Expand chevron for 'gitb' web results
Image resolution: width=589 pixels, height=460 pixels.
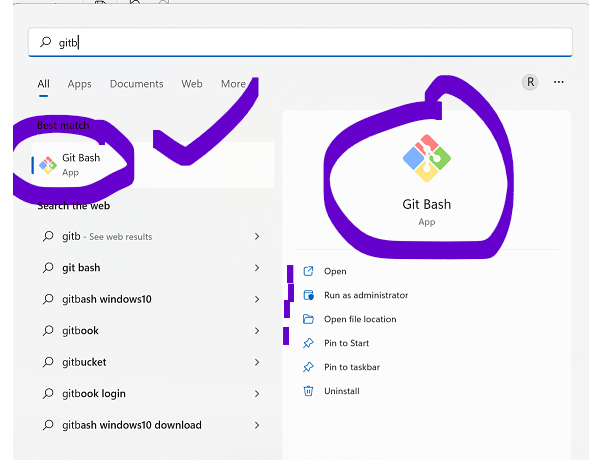(257, 236)
